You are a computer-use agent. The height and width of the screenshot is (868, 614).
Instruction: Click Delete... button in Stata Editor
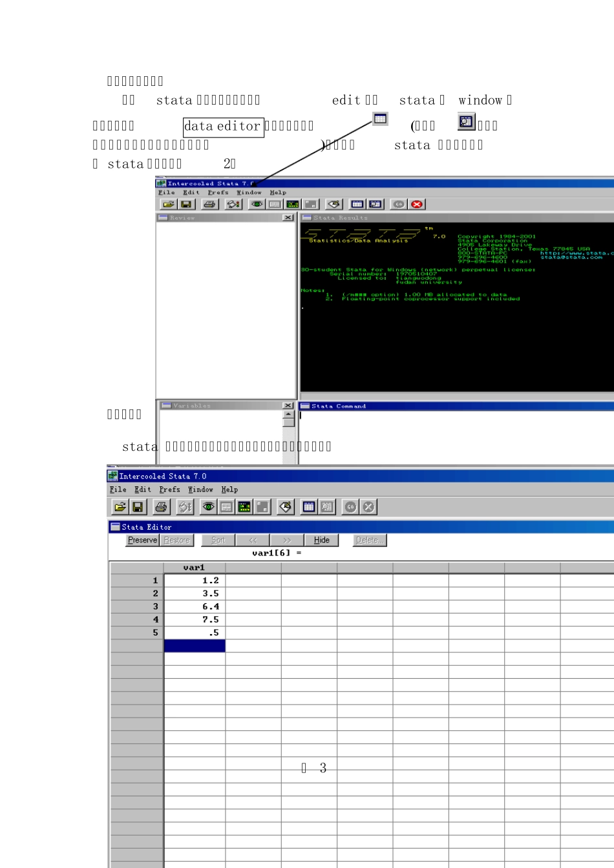370,541
